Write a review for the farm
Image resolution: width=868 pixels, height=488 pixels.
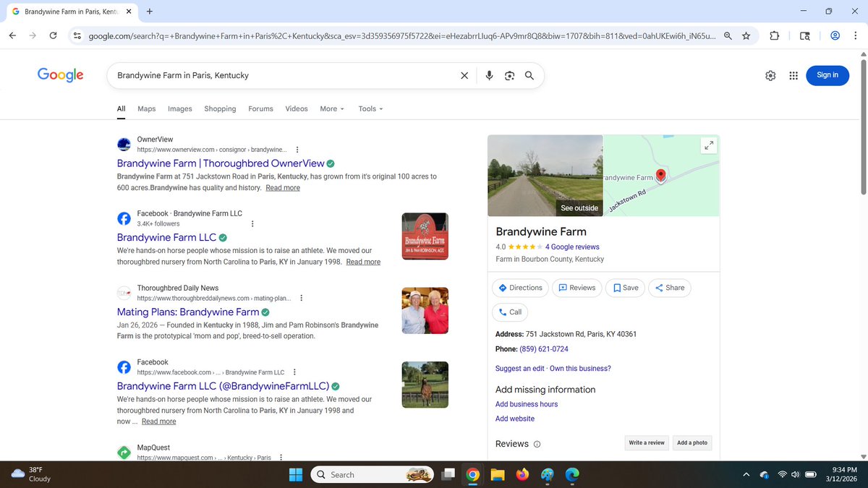coord(647,442)
